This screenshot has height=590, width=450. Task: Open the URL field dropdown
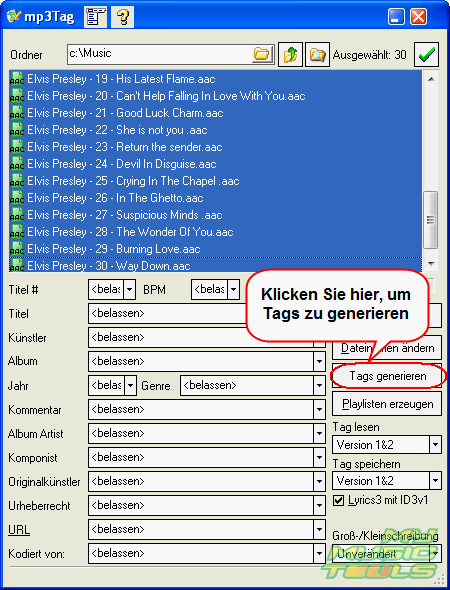[319, 529]
